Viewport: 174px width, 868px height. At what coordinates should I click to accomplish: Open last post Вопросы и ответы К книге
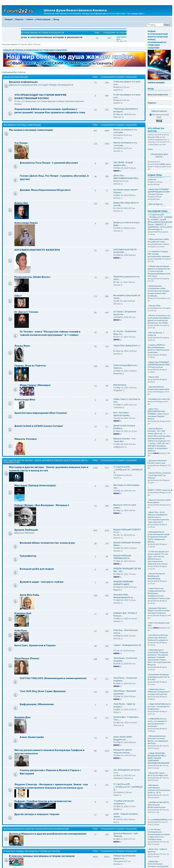(x=126, y=224)
